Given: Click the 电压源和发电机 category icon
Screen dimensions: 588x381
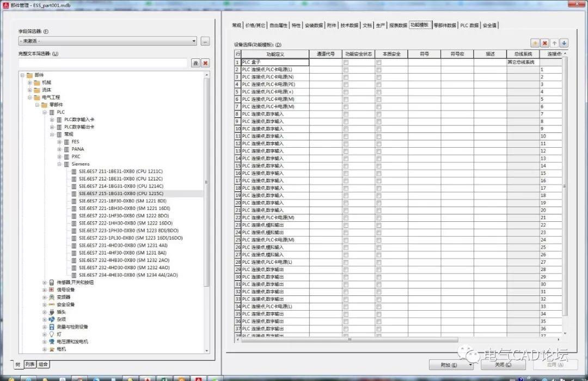Looking at the screenshot, I should (52, 342).
